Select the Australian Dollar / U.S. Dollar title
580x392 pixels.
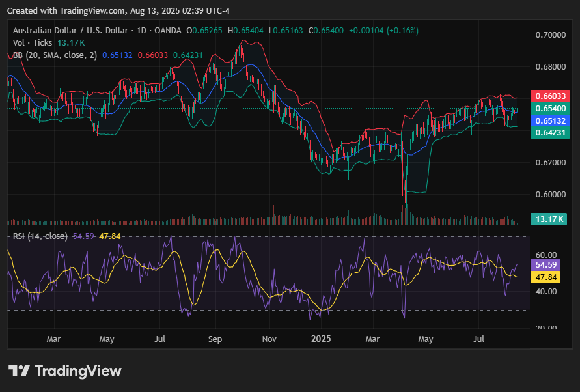pos(71,31)
